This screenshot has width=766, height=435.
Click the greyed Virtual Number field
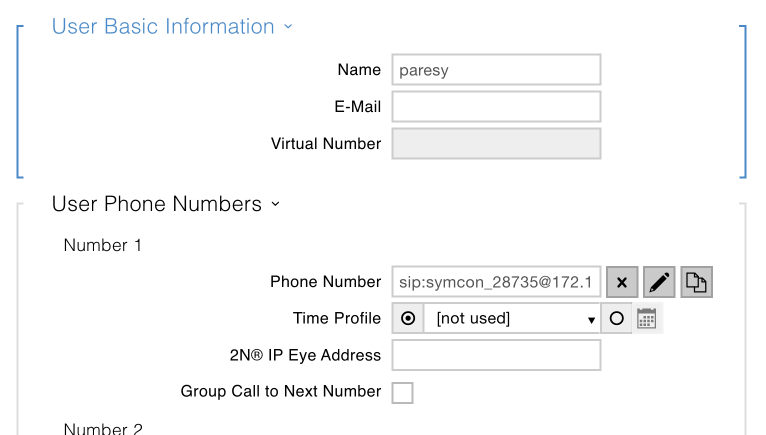pyautogui.click(x=496, y=144)
